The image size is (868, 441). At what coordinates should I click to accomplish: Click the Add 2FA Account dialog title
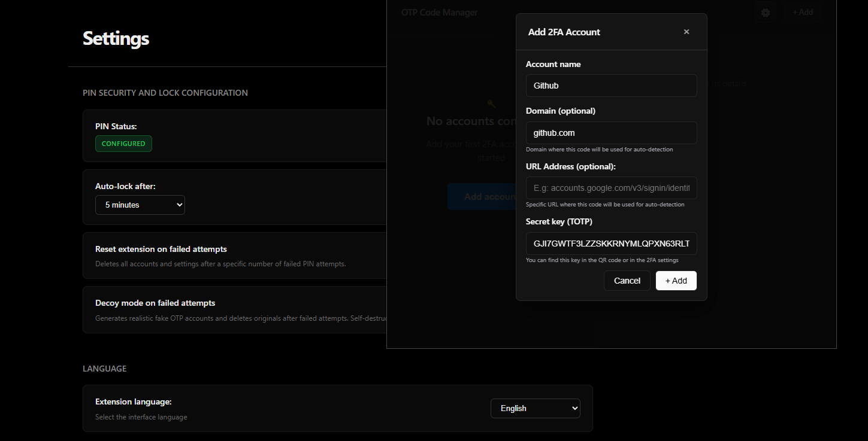pos(564,32)
